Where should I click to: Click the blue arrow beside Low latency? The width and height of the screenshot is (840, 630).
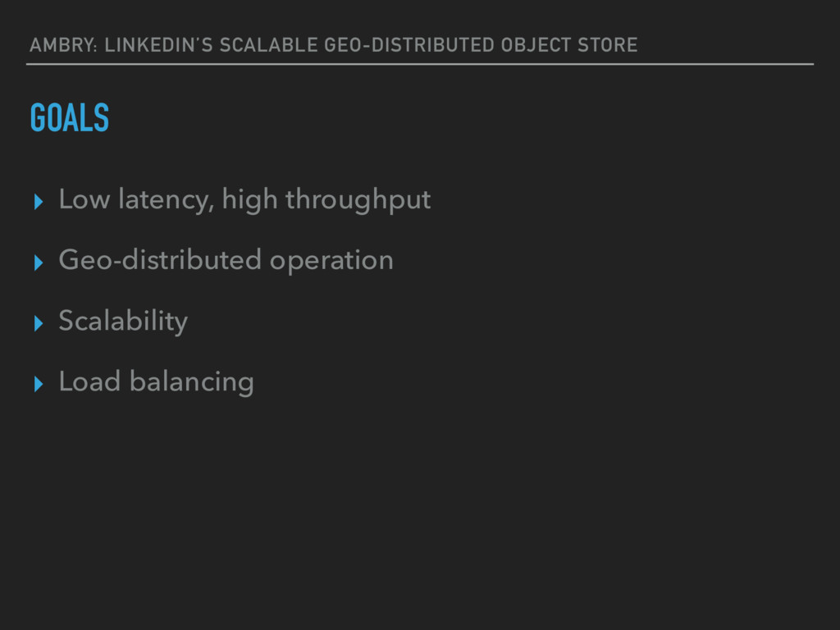(38, 202)
